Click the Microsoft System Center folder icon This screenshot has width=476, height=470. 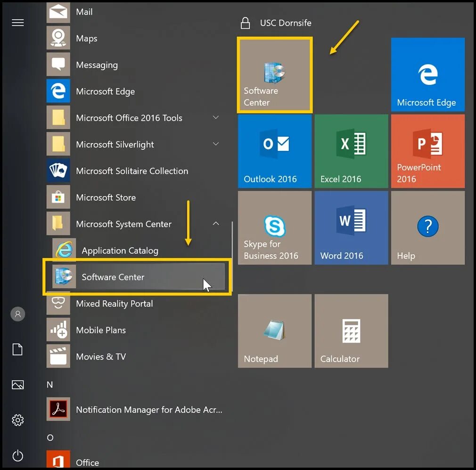58,223
